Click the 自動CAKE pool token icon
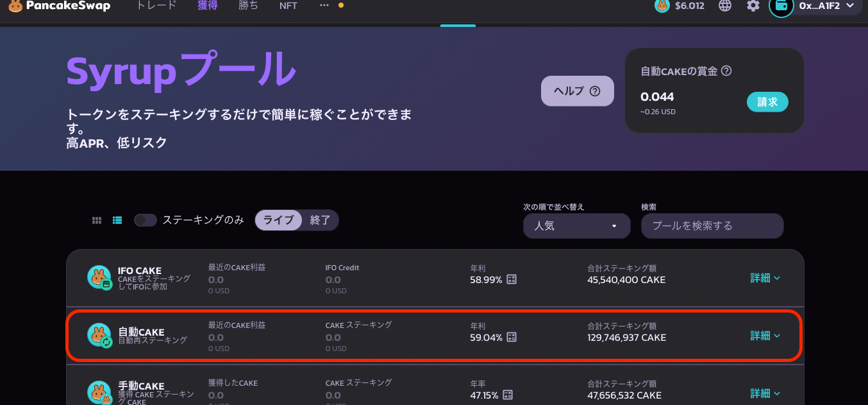Viewport: 868px width, 405px height. (x=99, y=335)
